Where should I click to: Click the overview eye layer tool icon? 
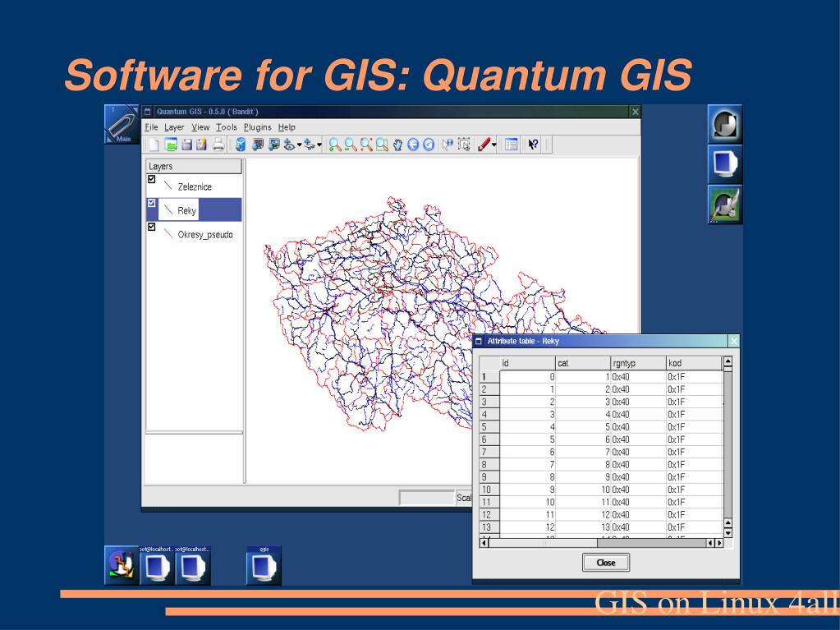(289, 144)
